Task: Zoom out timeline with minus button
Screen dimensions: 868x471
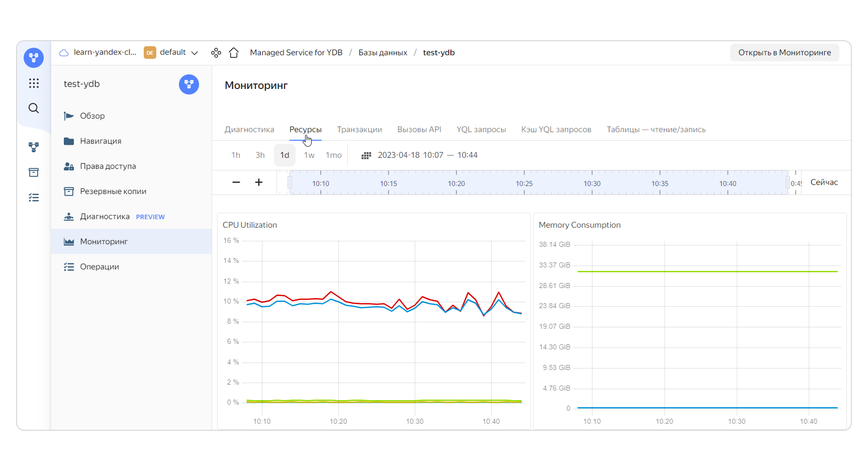Action: pos(236,182)
